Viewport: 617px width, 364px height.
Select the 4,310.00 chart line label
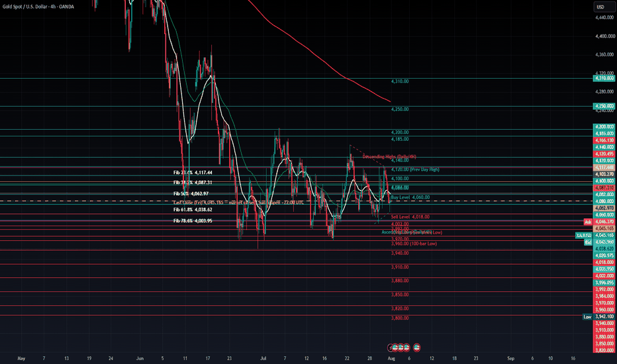point(400,81)
